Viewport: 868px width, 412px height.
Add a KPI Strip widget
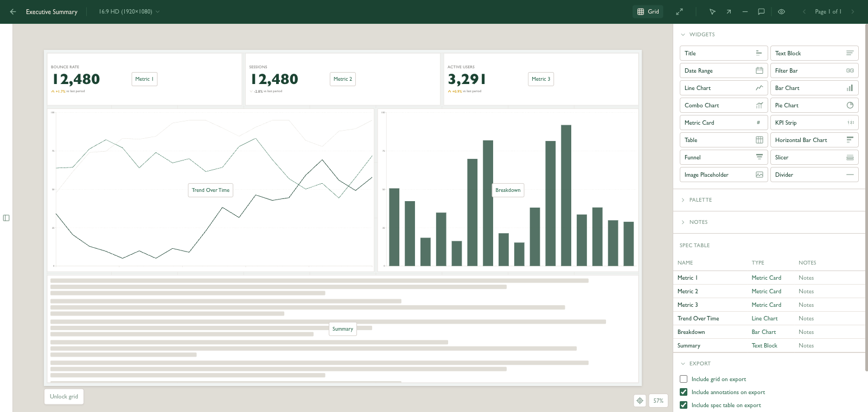[814, 123]
